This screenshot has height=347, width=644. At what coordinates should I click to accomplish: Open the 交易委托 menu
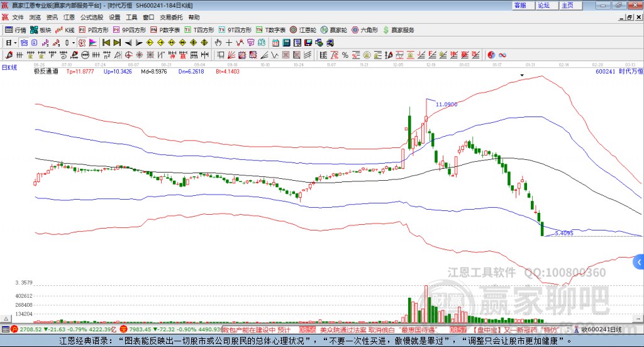171,17
